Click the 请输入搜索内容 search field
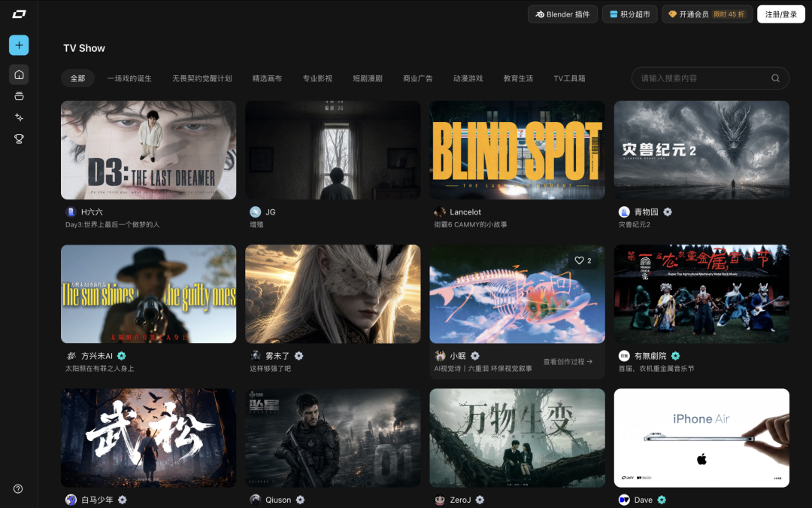 click(710, 78)
